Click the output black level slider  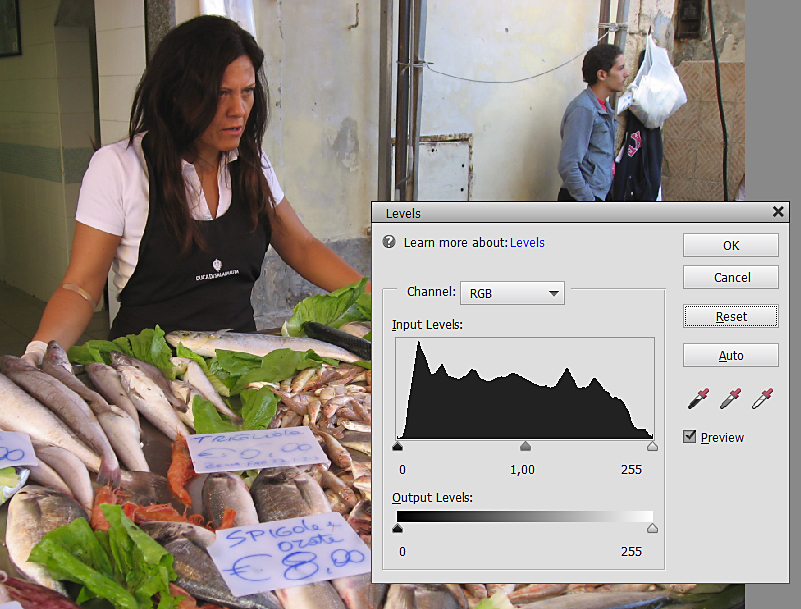(x=398, y=529)
